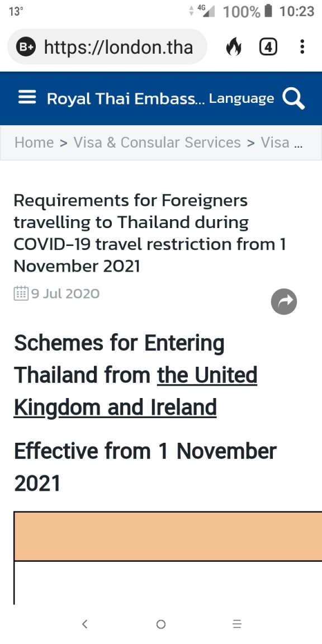The width and height of the screenshot is (322, 644).
Task: Tap the truncated Visa breadcrumb item
Action: (282, 143)
